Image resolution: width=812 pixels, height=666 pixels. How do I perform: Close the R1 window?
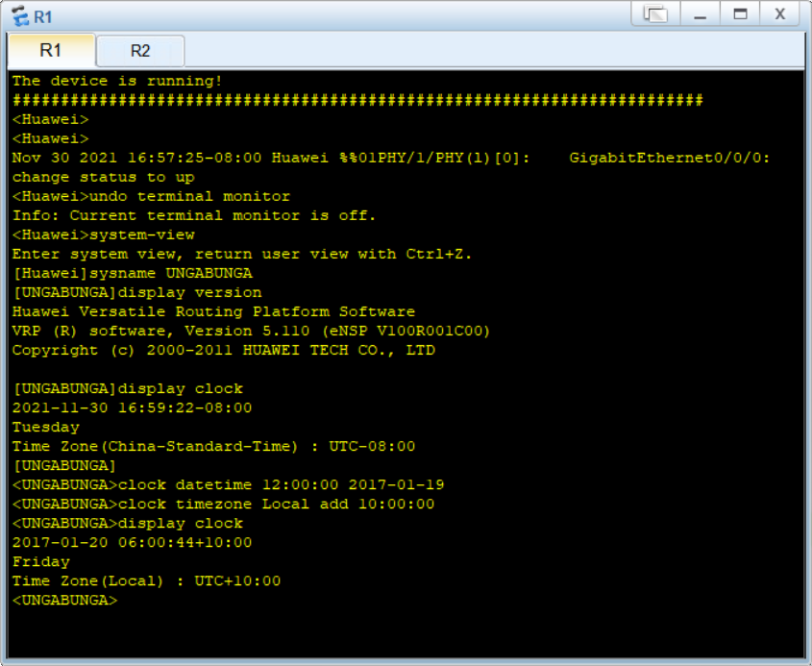click(x=780, y=14)
